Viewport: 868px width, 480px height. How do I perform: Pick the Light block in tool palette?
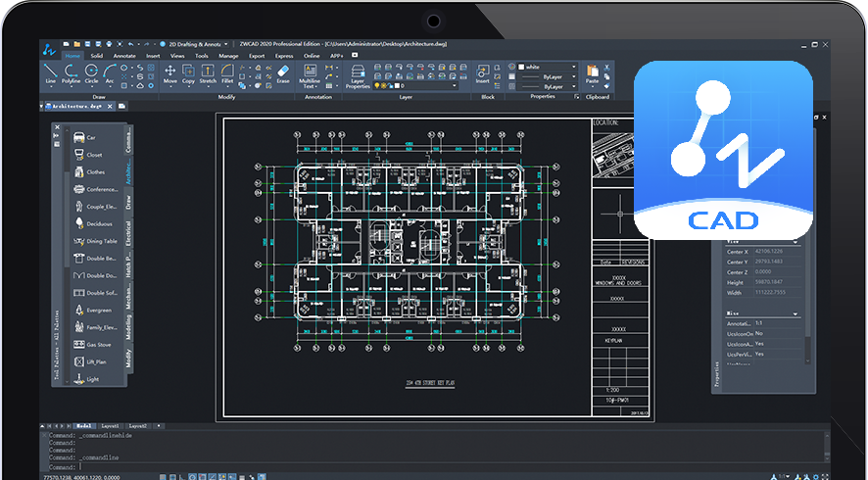pyautogui.click(x=86, y=379)
